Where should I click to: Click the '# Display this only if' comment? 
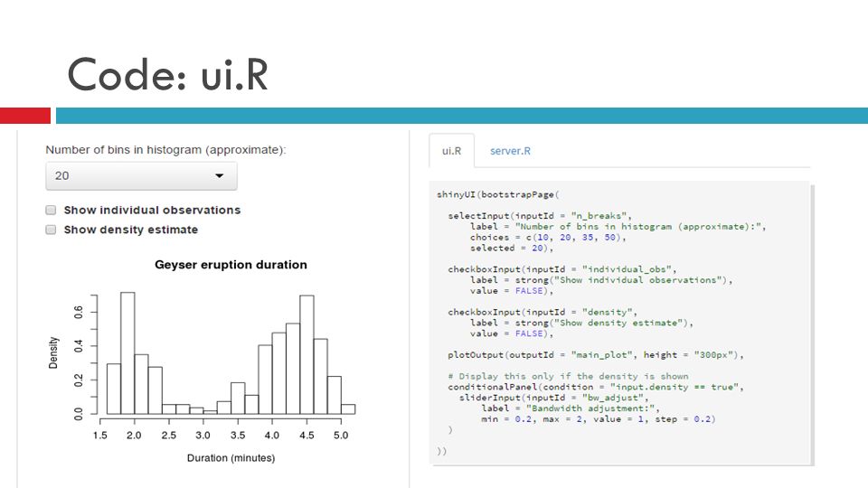click(x=568, y=376)
